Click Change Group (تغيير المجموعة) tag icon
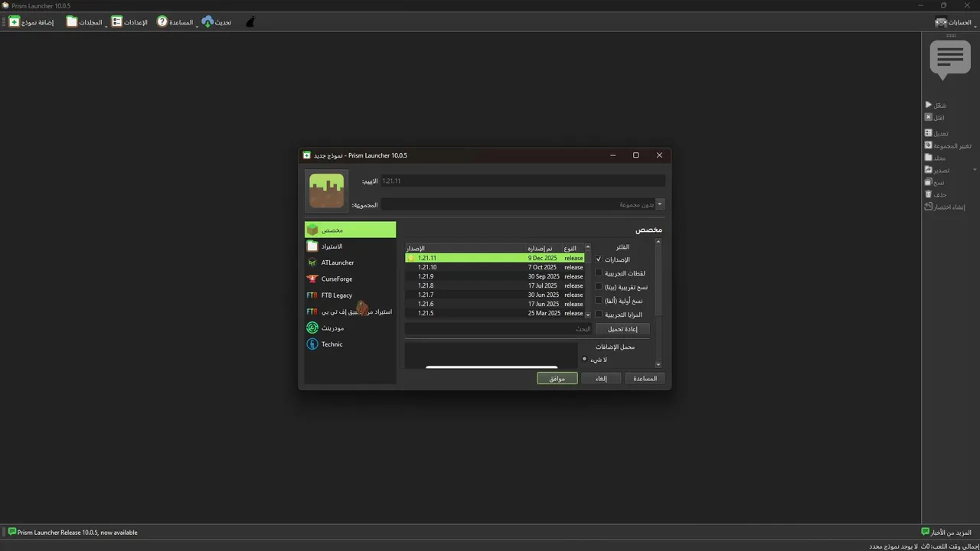Screen dimensions: 980x551 [929, 145]
